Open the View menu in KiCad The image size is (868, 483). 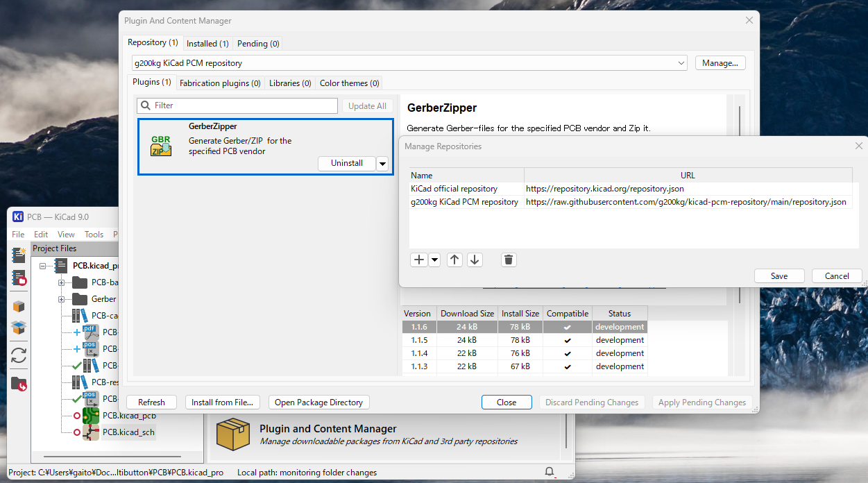(x=66, y=235)
